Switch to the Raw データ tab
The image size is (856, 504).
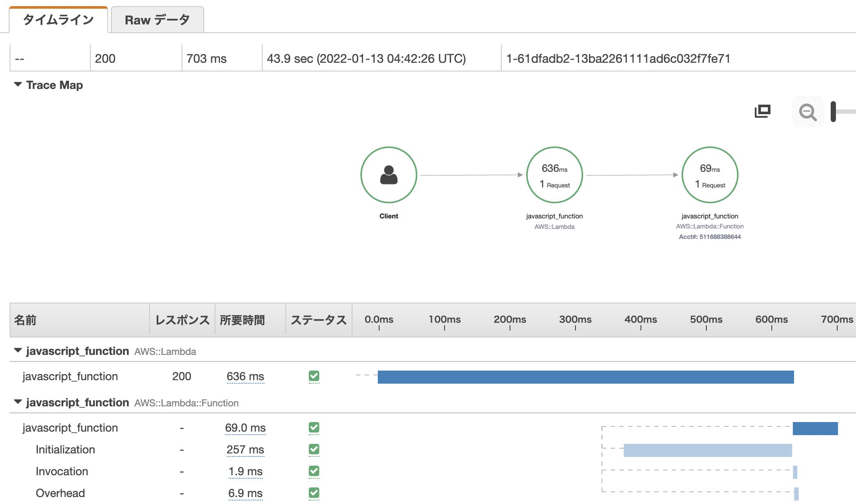coord(157,20)
